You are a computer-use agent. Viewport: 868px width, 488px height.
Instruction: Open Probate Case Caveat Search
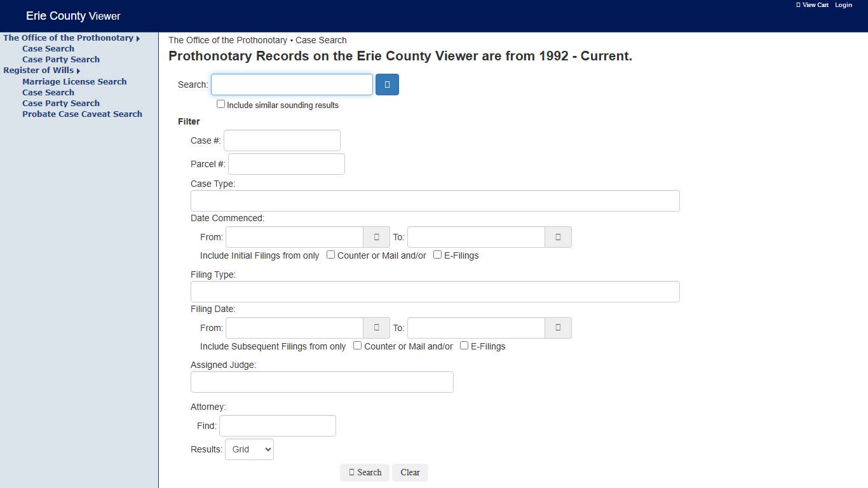coord(82,114)
